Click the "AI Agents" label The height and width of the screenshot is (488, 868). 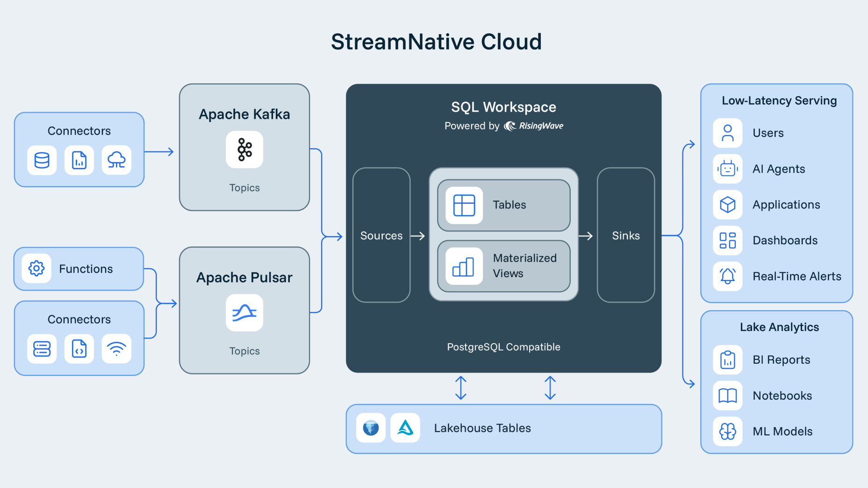click(779, 169)
